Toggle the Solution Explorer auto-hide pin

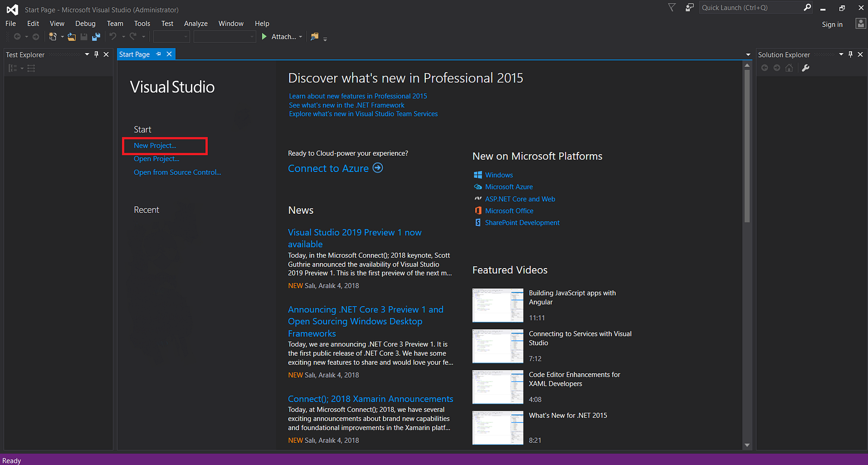851,54
